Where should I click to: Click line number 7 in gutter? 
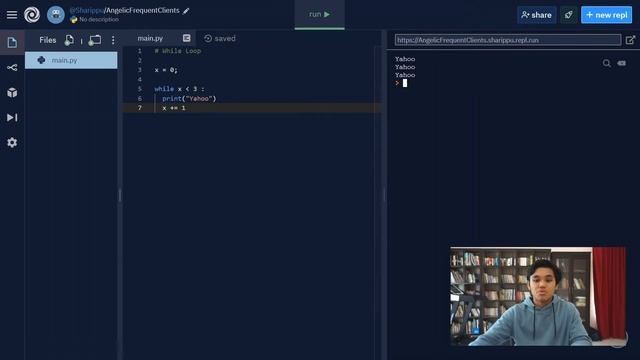140,108
